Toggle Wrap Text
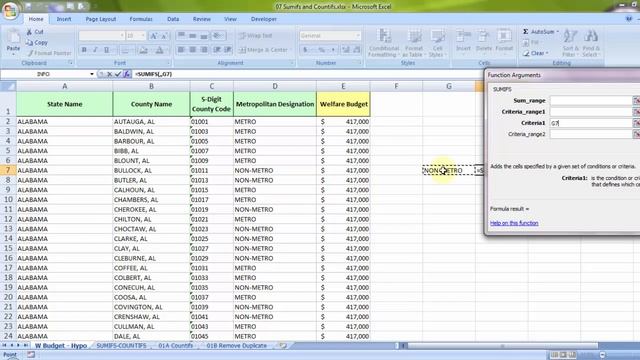This screenshot has height=360, width=640. point(256,36)
